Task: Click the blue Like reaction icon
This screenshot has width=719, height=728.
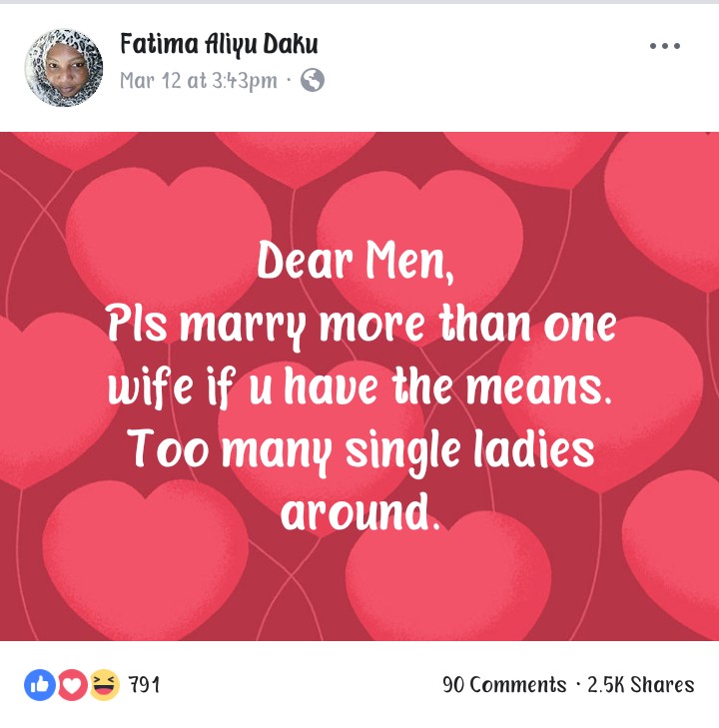Action: (x=39, y=684)
